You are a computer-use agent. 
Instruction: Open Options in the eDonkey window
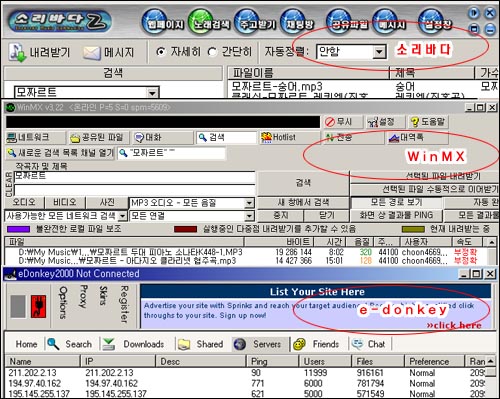tap(63, 303)
